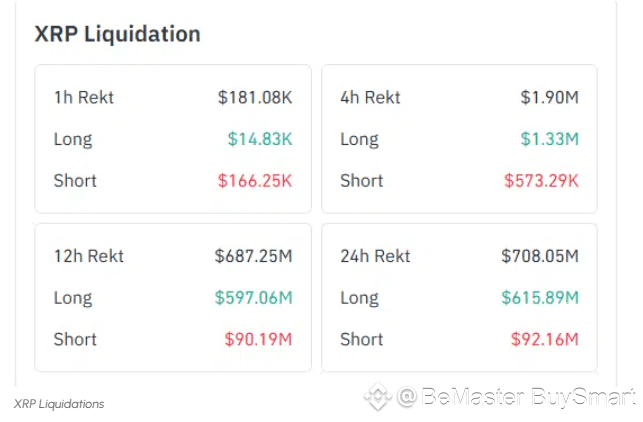
Task: Click the XRP Liquidations caption text
Action: 59,404
